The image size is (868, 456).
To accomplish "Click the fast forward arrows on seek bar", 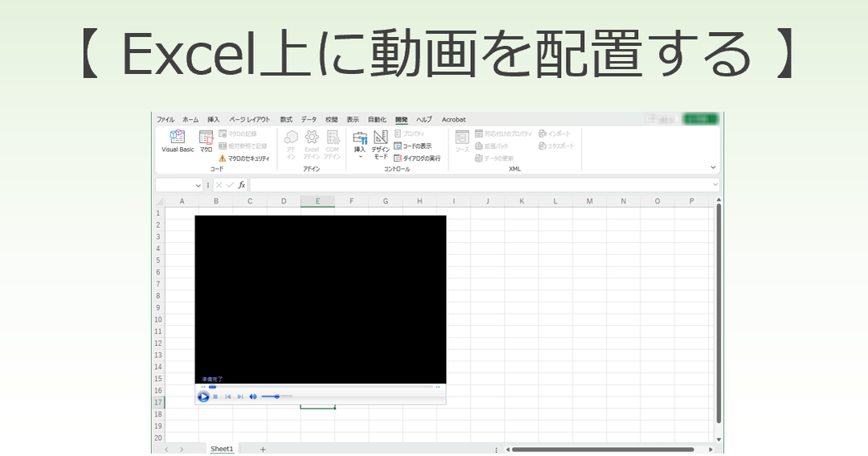I will pos(438,387).
